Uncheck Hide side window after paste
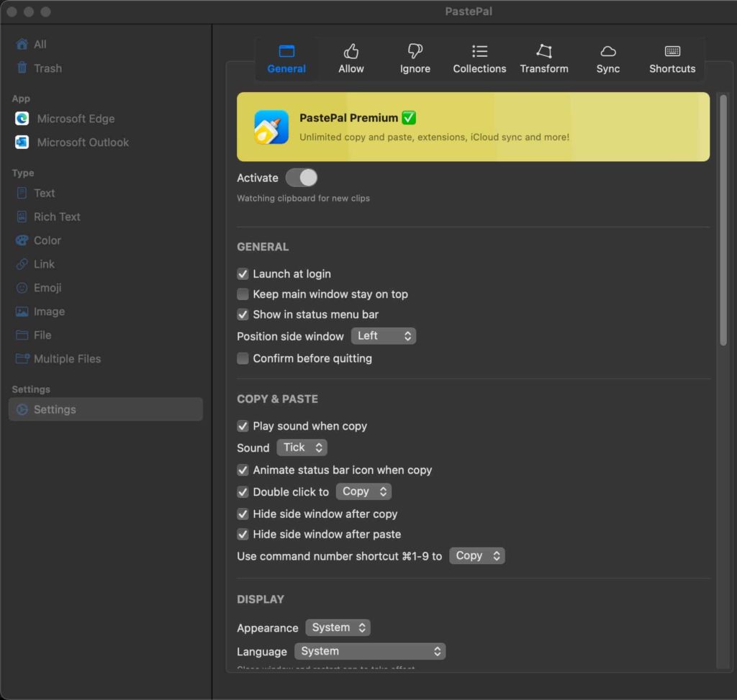The width and height of the screenshot is (737, 700). coord(243,534)
